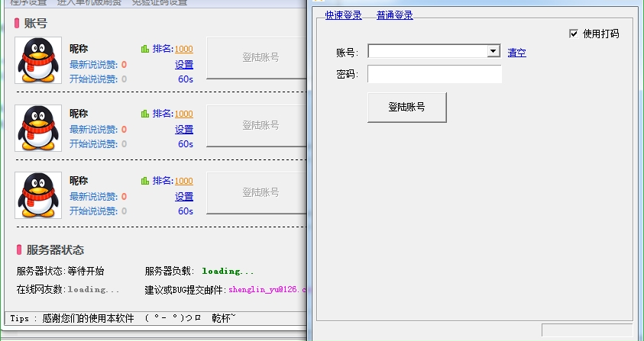
Task: Click the green ranking chart icon in first account
Action: [144, 49]
